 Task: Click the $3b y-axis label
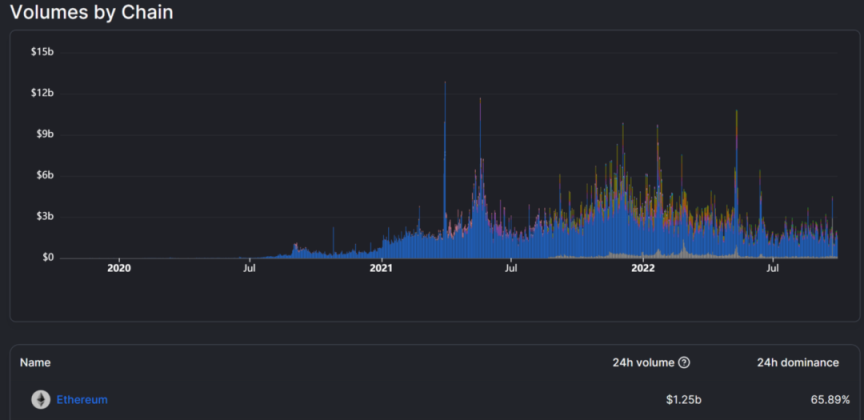[43, 216]
